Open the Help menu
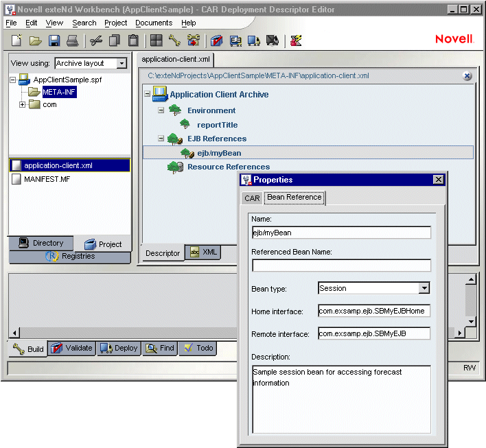Image resolution: width=486 pixels, height=448 pixels. [x=189, y=23]
